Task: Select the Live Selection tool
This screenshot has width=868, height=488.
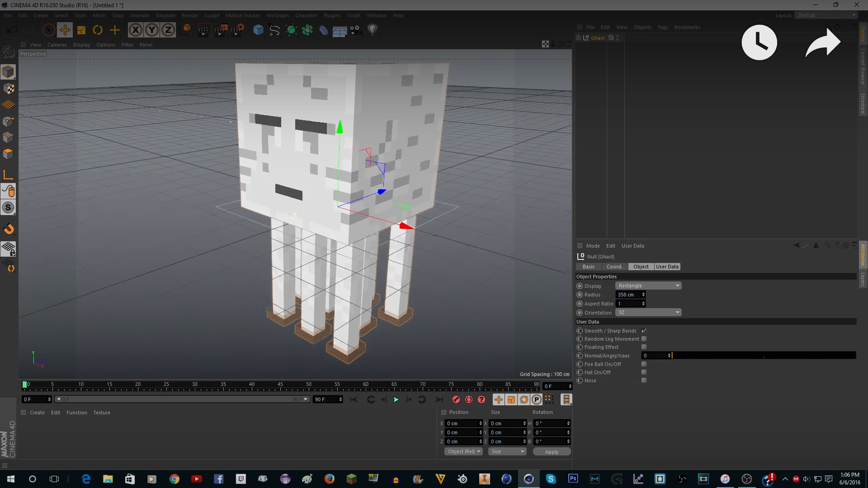Action: coord(48,30)
